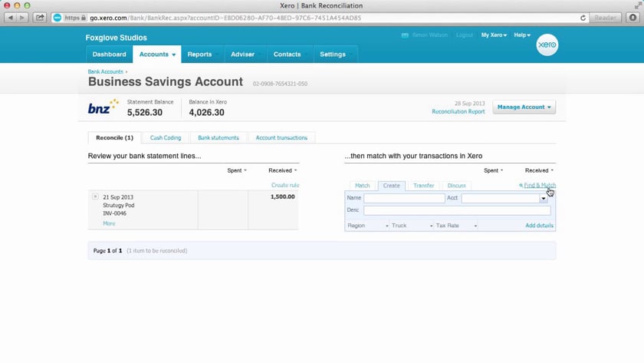644x363 pixels.
Task: Open the downloads icon in toolbar
Action: [x=633, y=18]
